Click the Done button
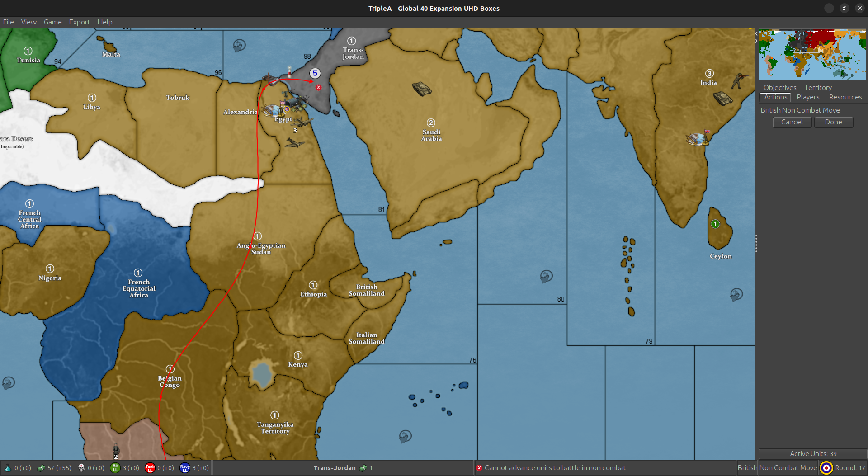This screenshot has width=868, height=476. click(833, 122)
